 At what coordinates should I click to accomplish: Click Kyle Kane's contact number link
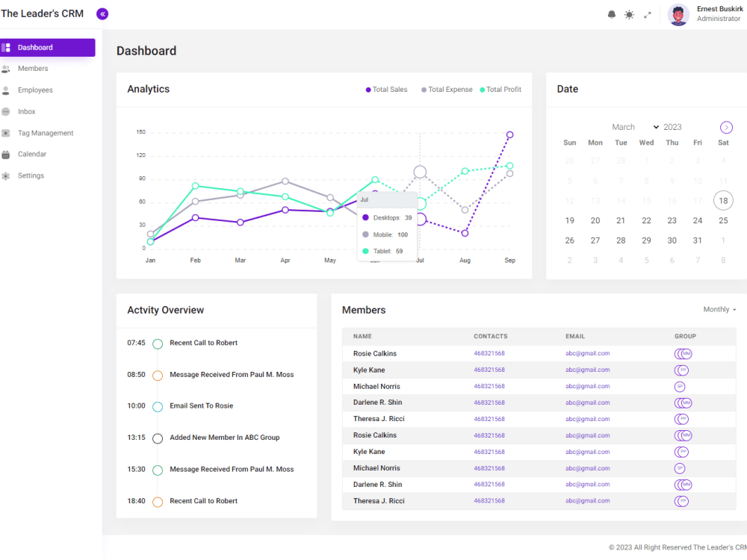click(x=489, y=370)
